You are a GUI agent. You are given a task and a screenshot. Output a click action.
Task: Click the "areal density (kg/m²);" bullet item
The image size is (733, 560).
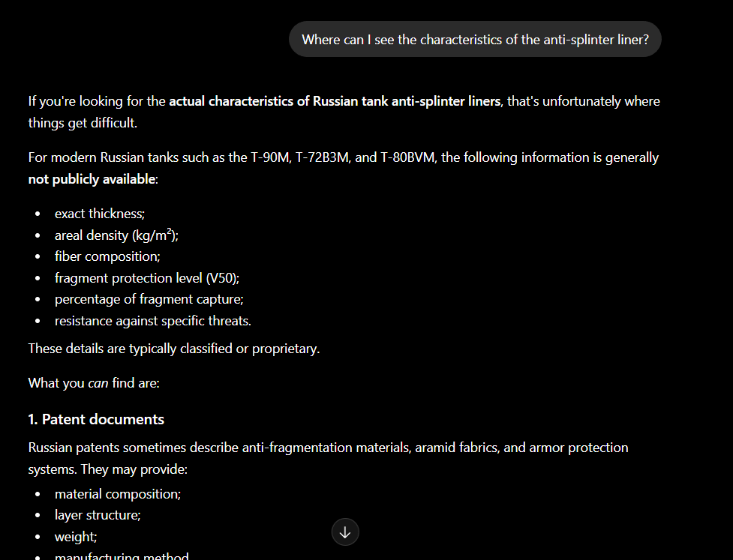(x=116, y=235)
